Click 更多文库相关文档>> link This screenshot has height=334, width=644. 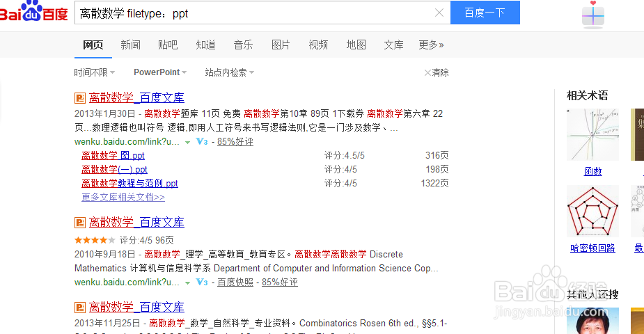pyautogui.click(x=123, y=198)
